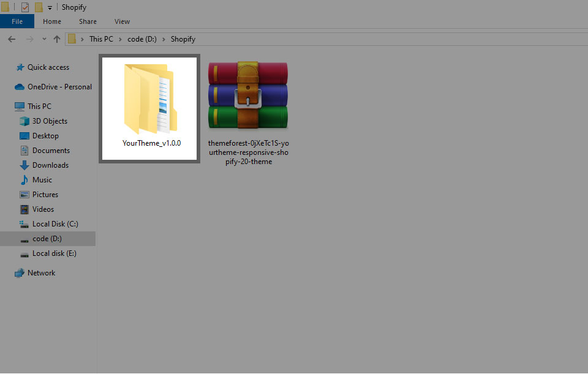
Task: Click the themeforest archive file name text
Action: (x=248, y=152)
